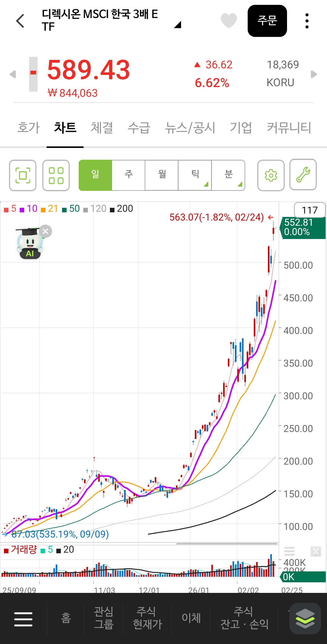Open the three-dot more options menu
Viewport: 327px width, 644px height.
[307, 21]
